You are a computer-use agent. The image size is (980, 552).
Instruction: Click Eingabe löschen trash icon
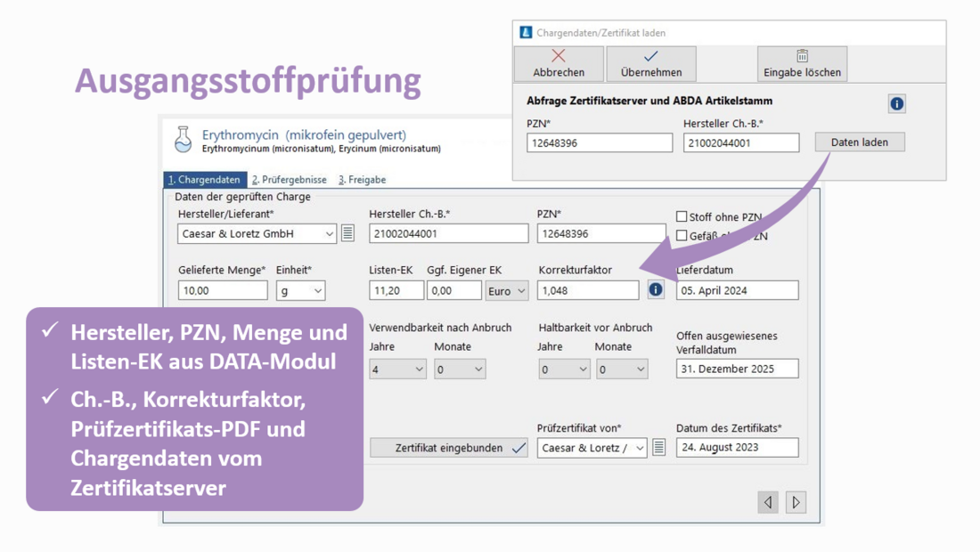tap(802, 56)
